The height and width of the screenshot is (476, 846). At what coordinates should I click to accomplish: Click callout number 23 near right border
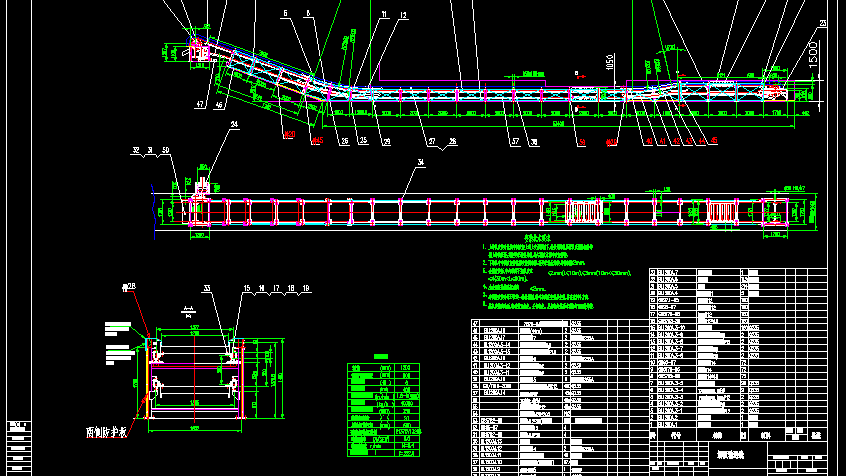(x=823, y=24)
